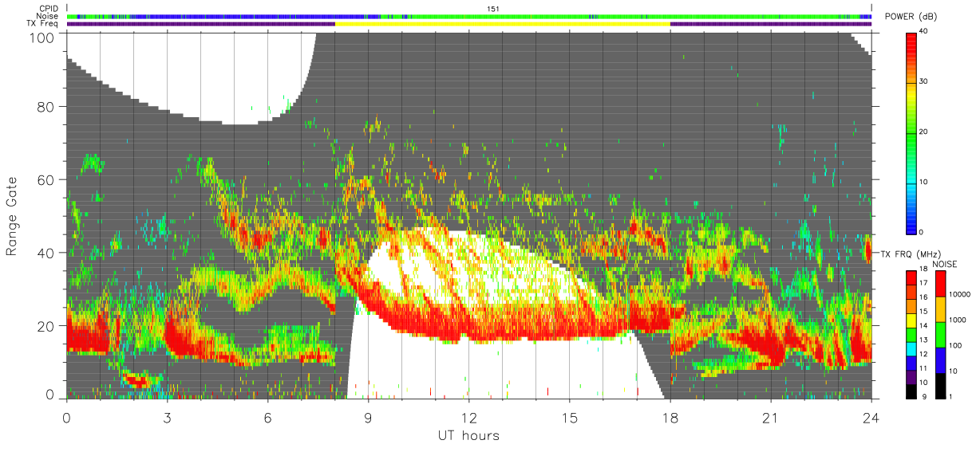The image size is (980, 452).
Task: Click the '60' tick on the Range Gate axis
Action: pyautogui.click(x=47, y=179)
